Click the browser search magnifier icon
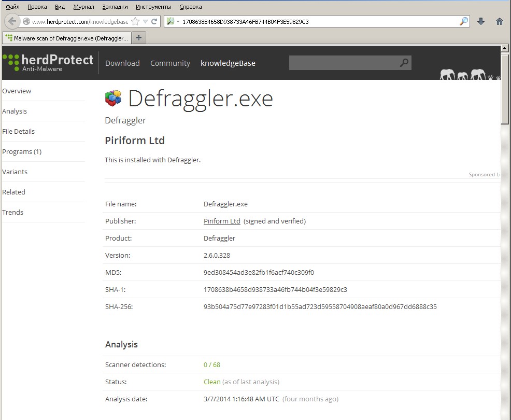The width and height of the screenshot is (511, 420). coord(463,22)
